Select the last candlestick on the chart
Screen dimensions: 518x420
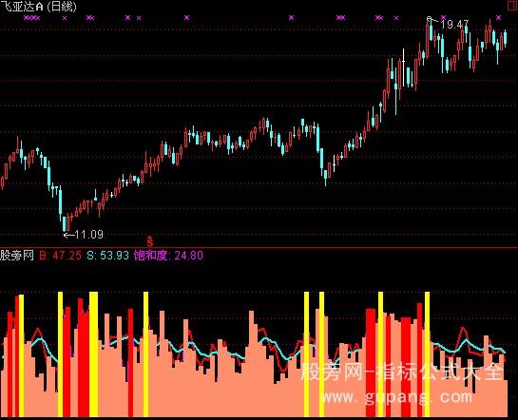pos(505,38)
